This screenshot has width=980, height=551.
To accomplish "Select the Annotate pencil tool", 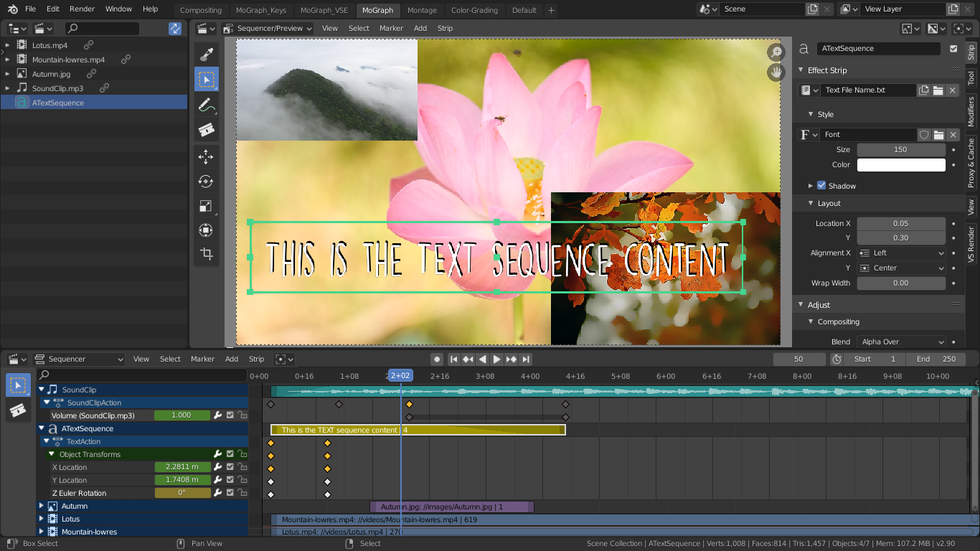I will point(207,105).
